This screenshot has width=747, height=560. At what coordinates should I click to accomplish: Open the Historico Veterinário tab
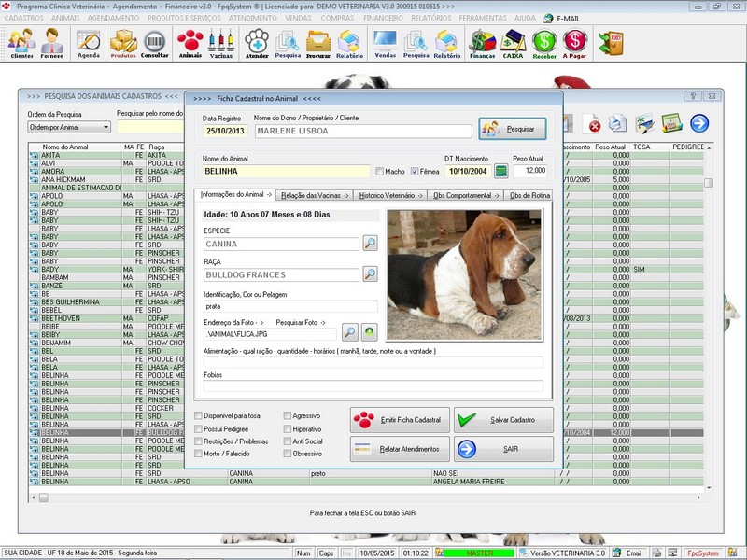(x=389, y=195)
